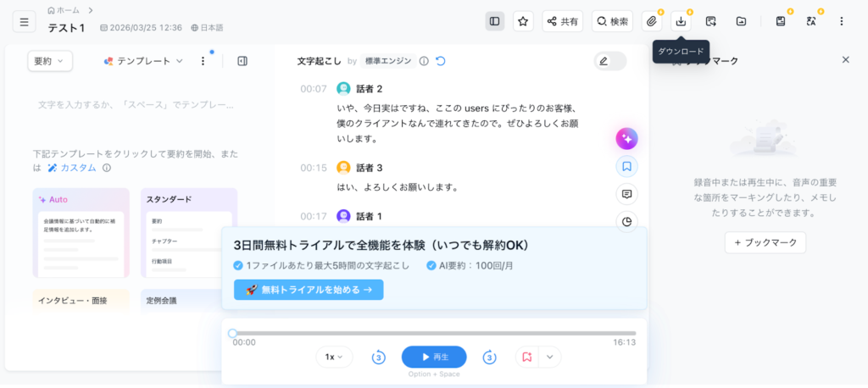Click the purple AI sparkle button

pyautogui.click(x=626, y=139)
